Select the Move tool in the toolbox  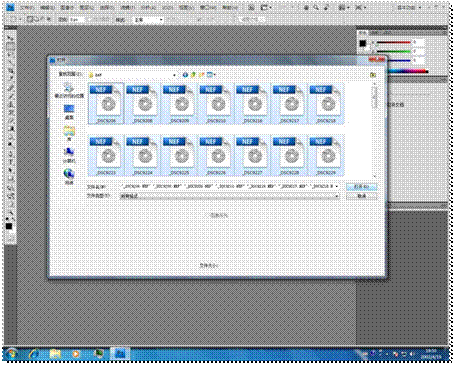10,38
